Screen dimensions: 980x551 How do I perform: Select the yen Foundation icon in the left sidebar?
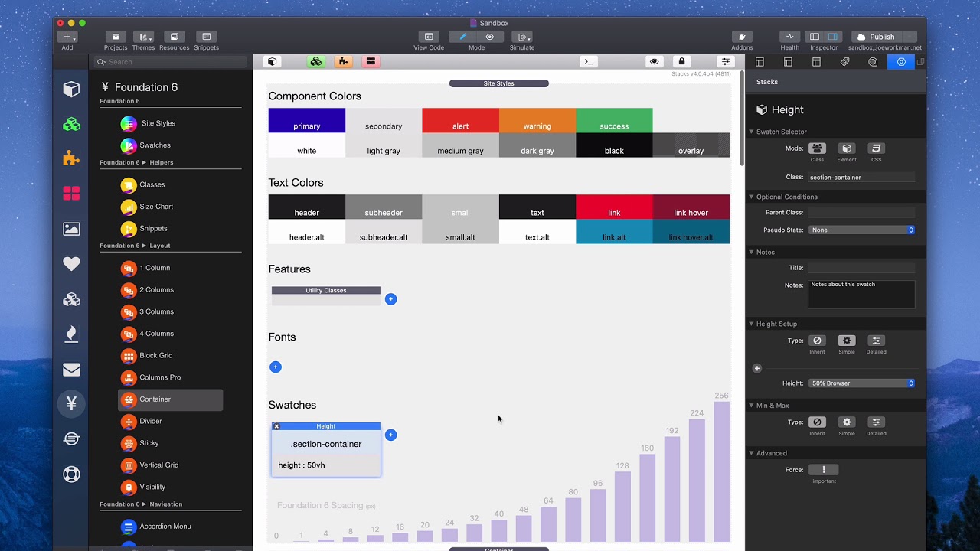point(71,403)
